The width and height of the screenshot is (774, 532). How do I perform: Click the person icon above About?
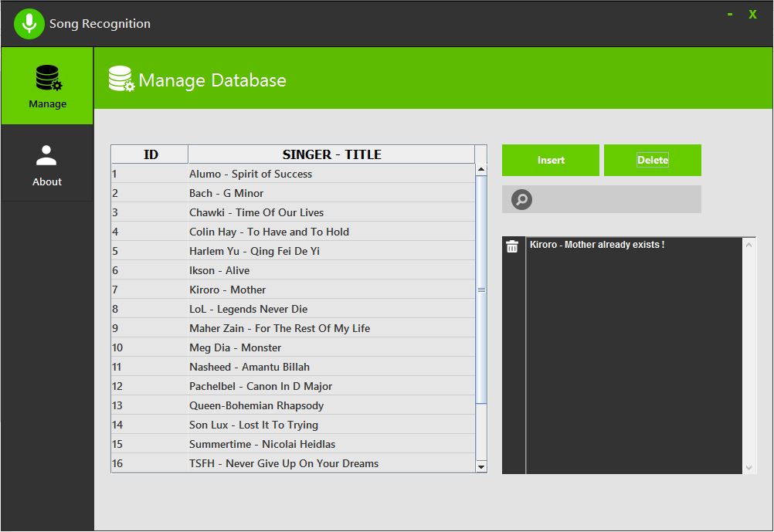click(x=46, y=155)
